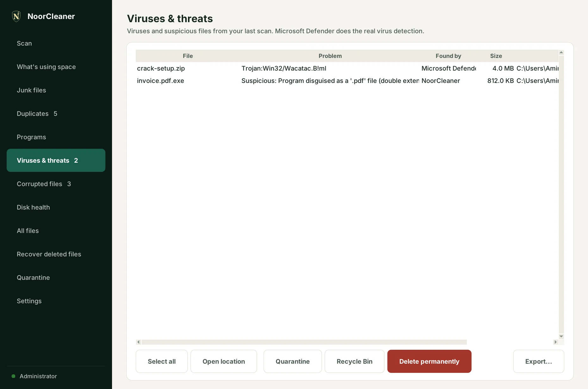The image size is (588, 389).
Task: Click the Suspicious double extension problem cell
Action: [330, 81]
